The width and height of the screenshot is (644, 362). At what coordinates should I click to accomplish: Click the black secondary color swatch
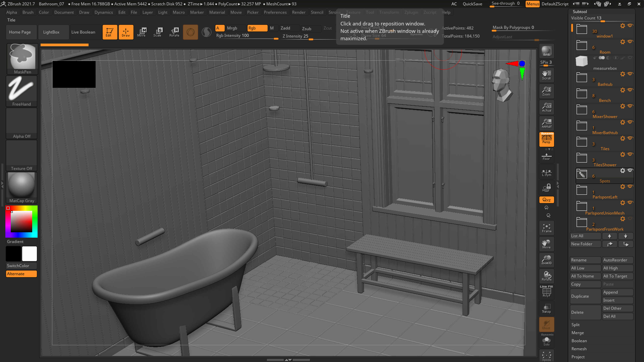click(x=13, y=254)
